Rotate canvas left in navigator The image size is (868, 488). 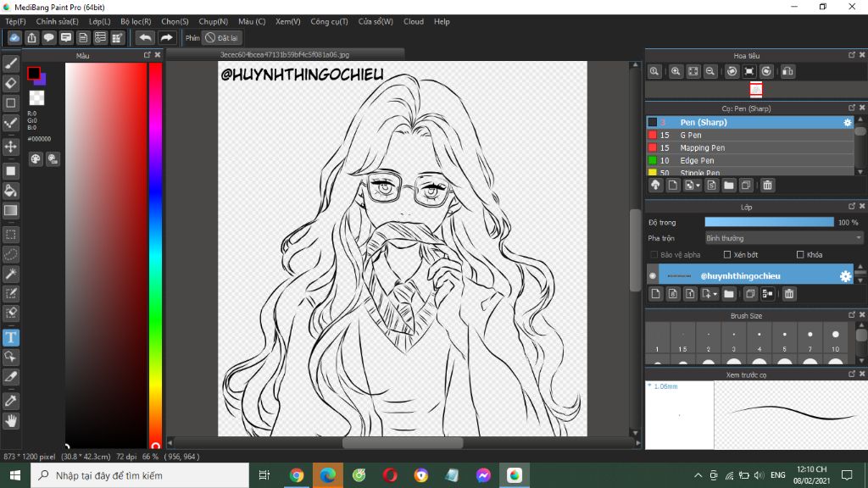pyautogui.click(x=732, y=71)
